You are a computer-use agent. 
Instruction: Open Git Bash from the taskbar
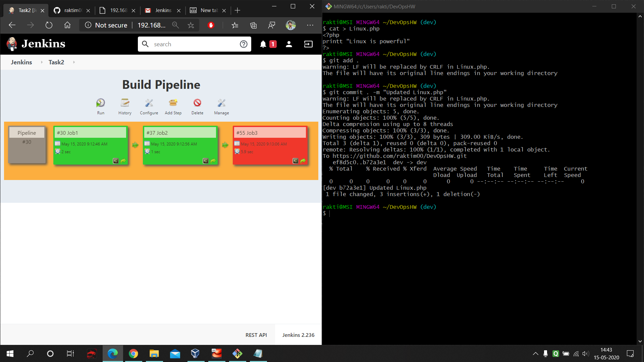[237, 354]
